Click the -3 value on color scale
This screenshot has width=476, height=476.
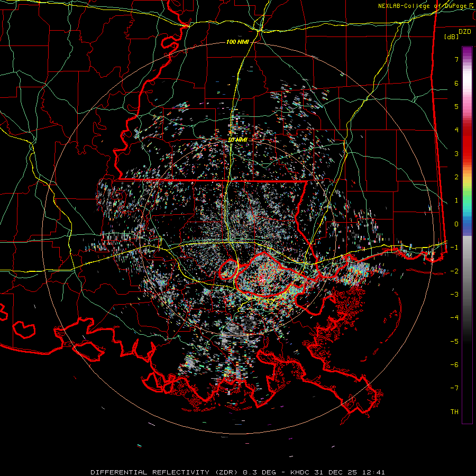pyautogui.click(x=454, y=294)
